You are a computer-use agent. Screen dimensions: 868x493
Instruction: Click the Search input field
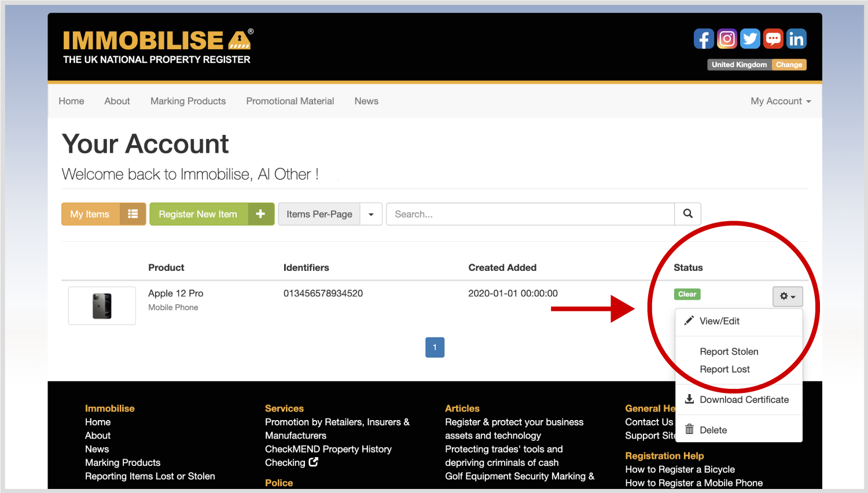530,214
